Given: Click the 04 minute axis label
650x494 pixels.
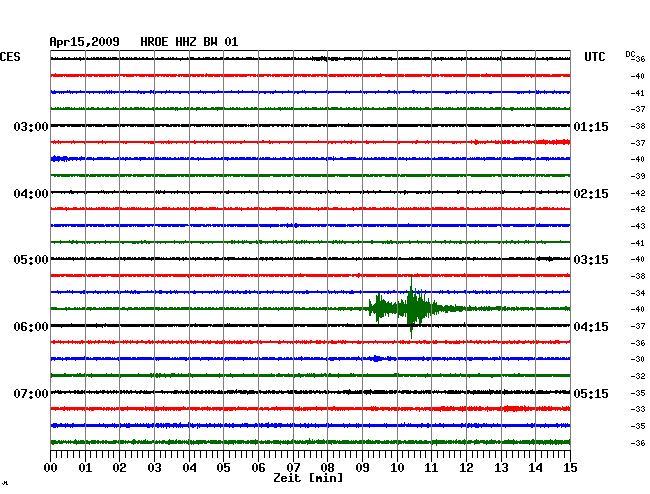Looking at the screenshot, I should (189, 468).
